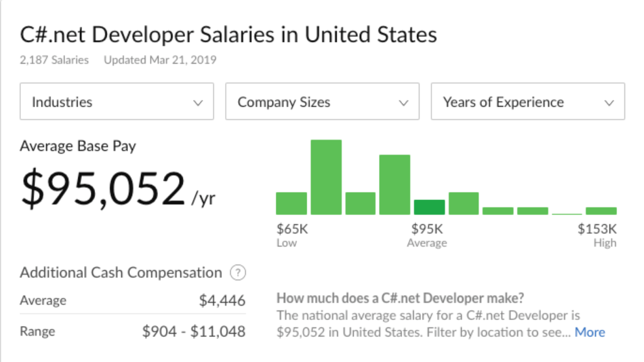Expand the Company Sizes dropdown
644x362 pixels.
(x=322, y=102)
